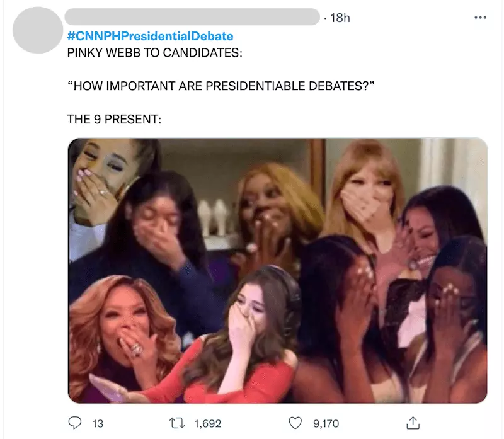Retweet using the retweet arrows icon
Screen dimensions: 504x439
coord(177,423)
